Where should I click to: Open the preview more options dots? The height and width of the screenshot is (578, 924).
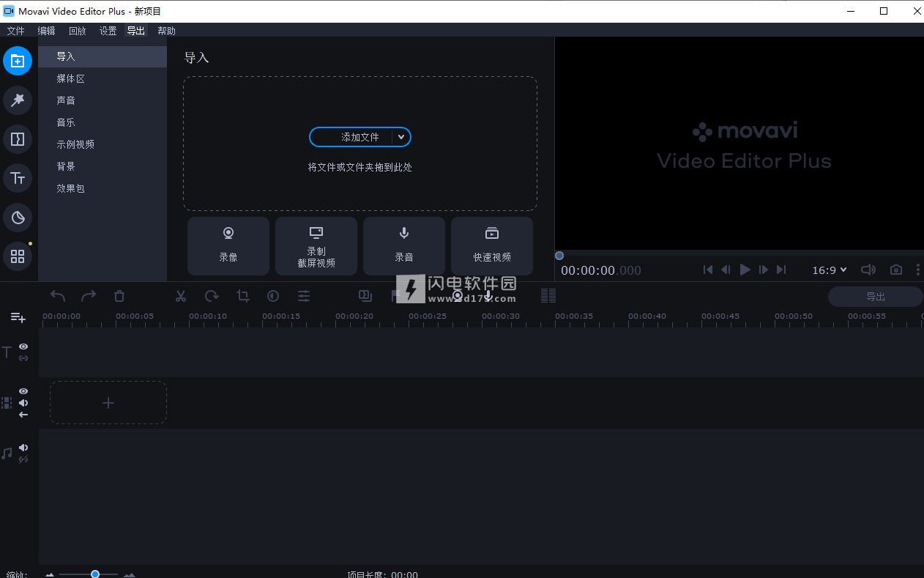click(918, 270)
